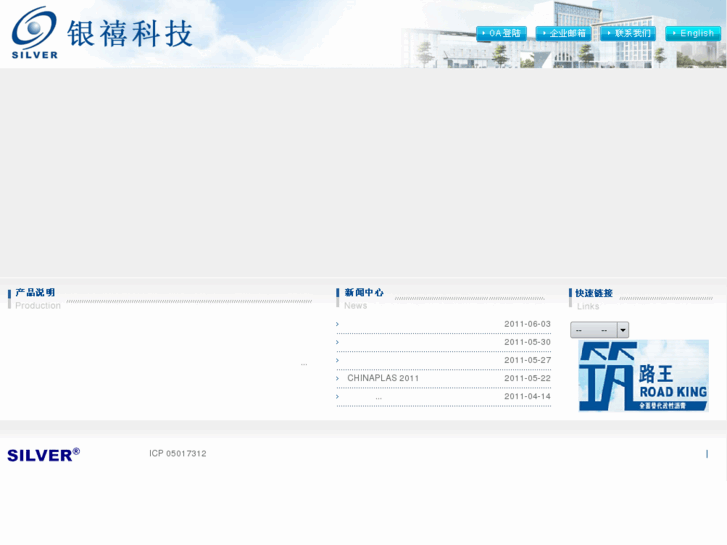Open the OA登陆 login button
The height and width of the screenshot is (545, 727).
tap(501, 33)
